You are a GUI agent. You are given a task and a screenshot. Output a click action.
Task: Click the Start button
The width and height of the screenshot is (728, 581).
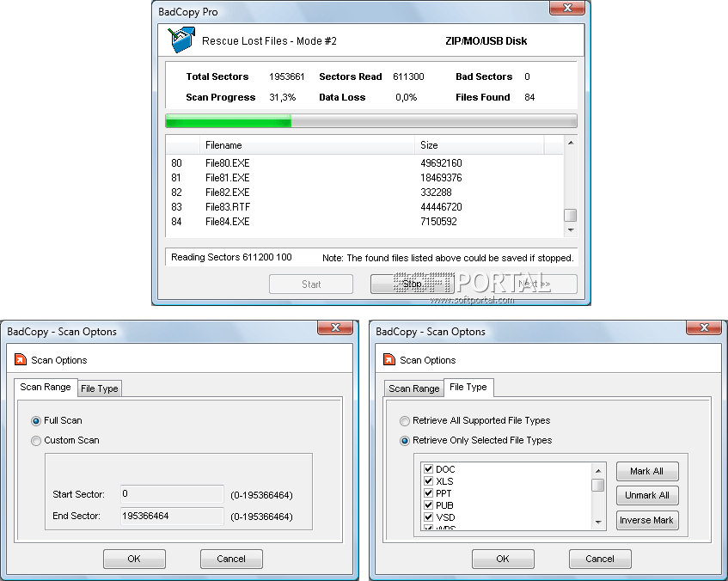point(311,284)
